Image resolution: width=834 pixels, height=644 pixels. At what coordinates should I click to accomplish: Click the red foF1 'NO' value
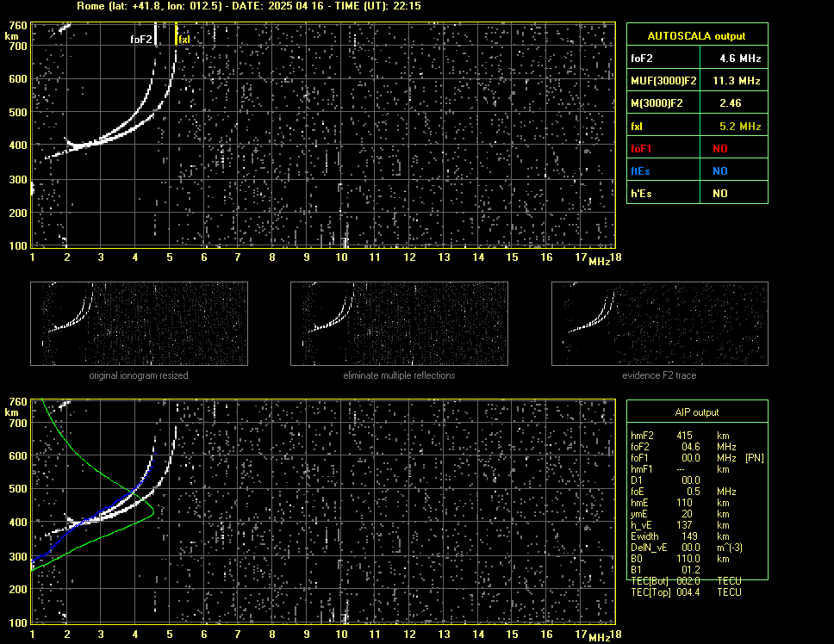720,149
